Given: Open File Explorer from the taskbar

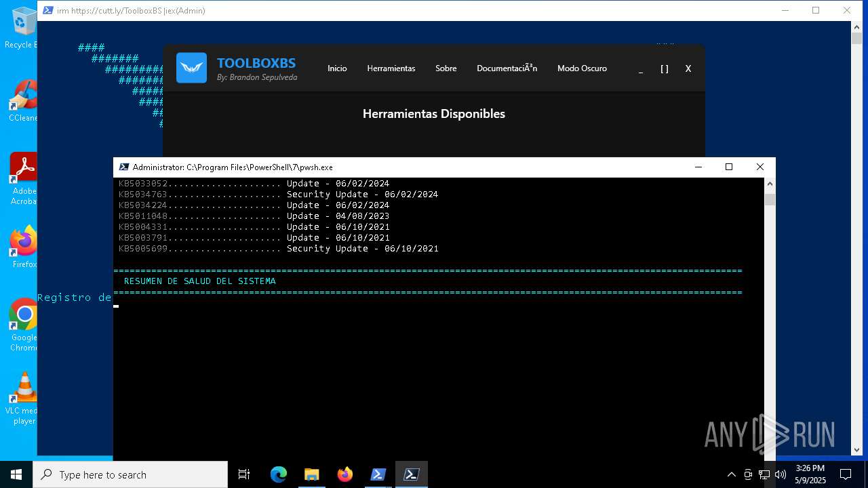Looking at the screenshot, I should pos(311,474).
